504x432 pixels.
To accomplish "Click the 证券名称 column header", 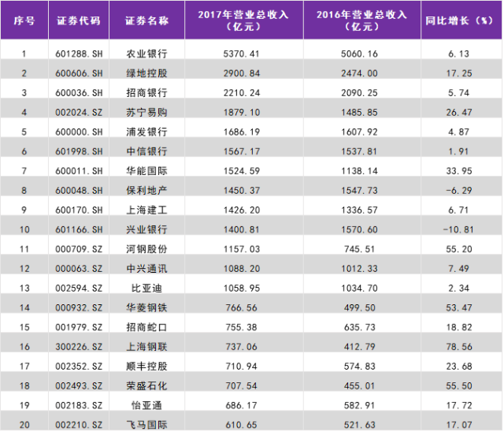I will 147,20.
